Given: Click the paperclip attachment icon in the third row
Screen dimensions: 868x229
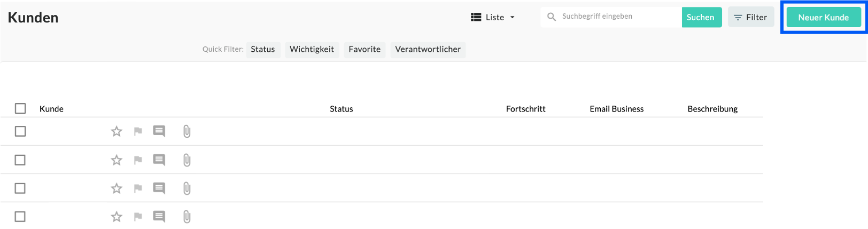Looking at the screenshot, I should point(187,188).
